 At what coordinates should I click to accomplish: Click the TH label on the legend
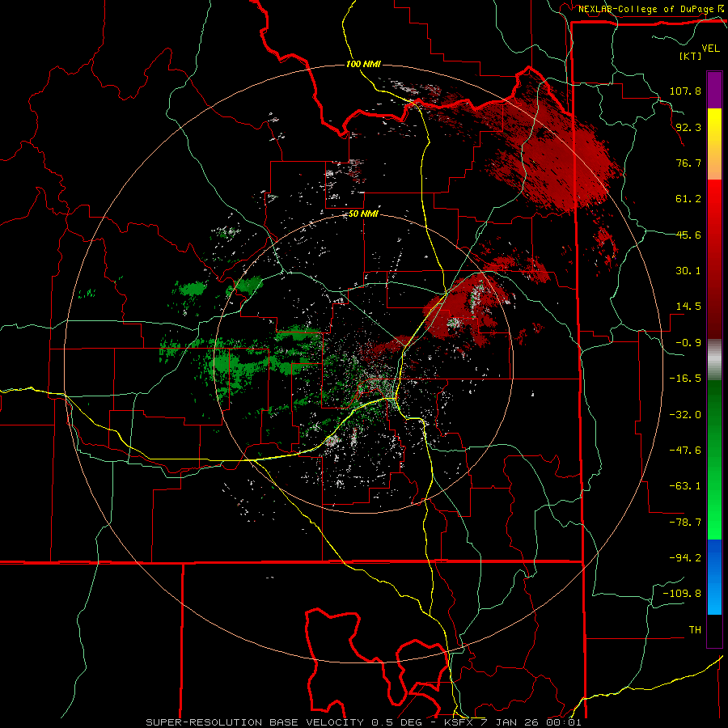tap(695, 630)
